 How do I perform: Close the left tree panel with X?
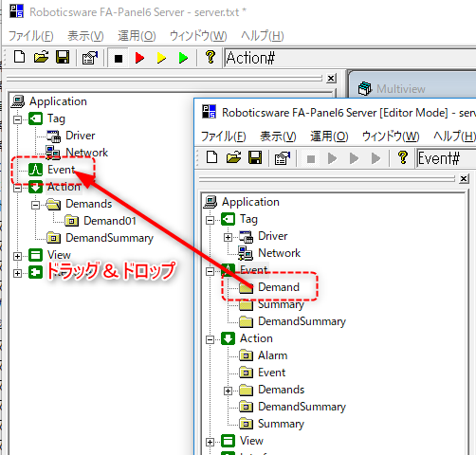tap(331, 78)
